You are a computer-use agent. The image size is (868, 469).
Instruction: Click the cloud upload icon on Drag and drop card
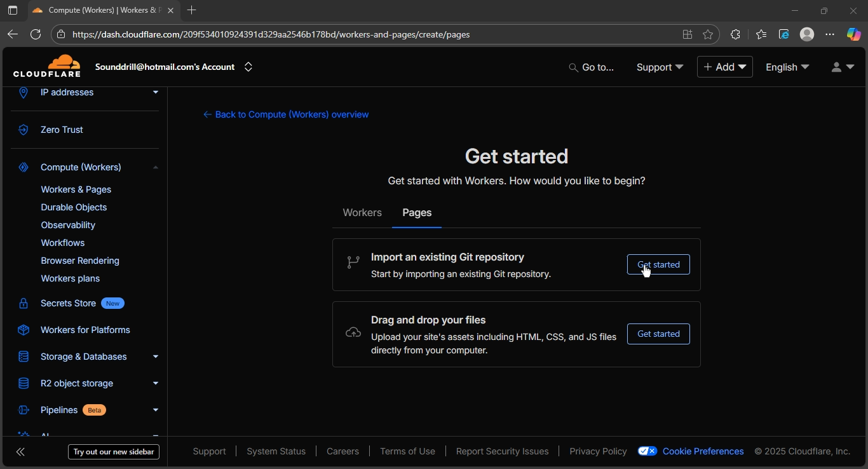353,332
